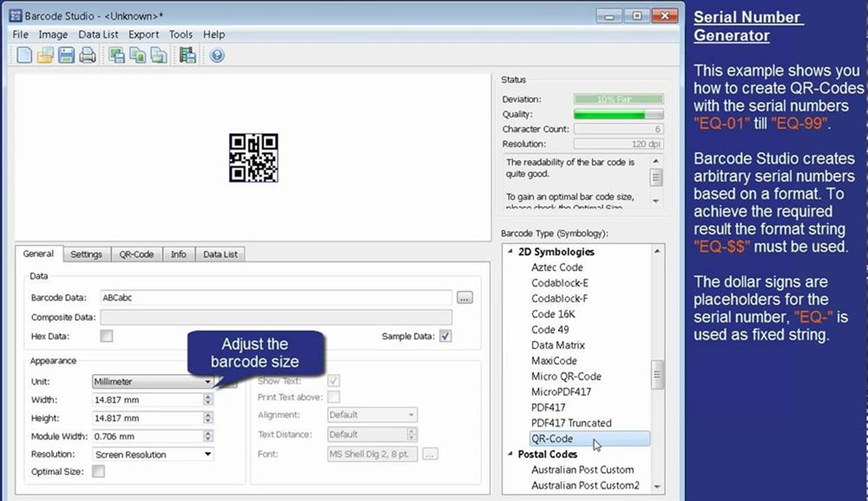The height and width of the screenshot is (501, 868).
Task: Open the Alignment dropdown
Action: pos(372,415)
